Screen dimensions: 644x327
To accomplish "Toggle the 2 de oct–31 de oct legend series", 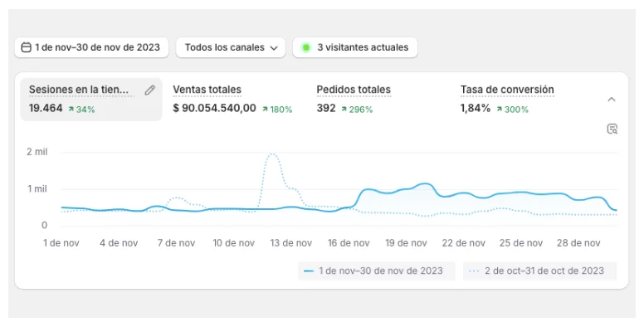I will pos(539,271).
